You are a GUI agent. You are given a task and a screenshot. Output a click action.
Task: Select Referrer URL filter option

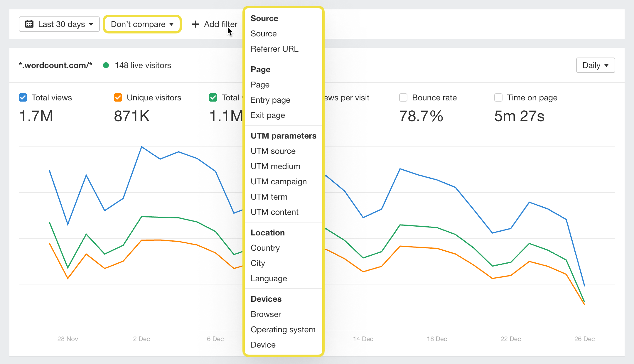tap(274, 49)
